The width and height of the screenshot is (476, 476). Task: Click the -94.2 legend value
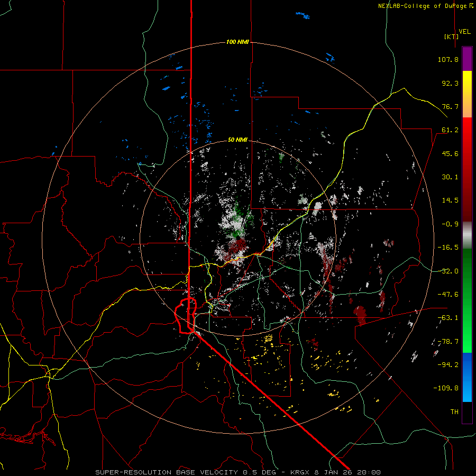[448, 364]
